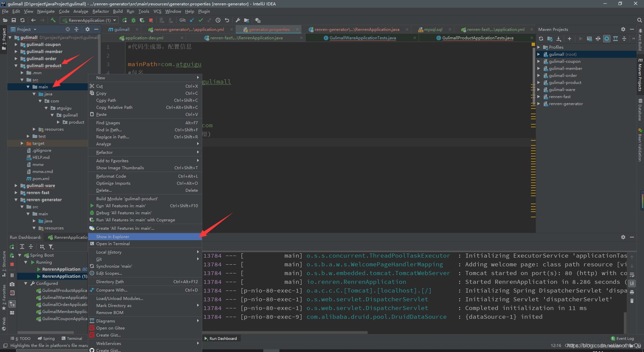Toggle the Ant Build side tab
This screenshot has height=352, width=644.
point(640,40)
